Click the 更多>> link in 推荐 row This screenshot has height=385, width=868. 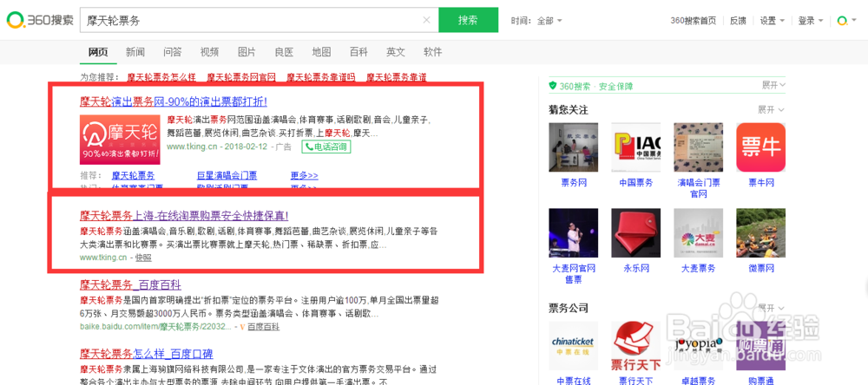coord(305,176)
